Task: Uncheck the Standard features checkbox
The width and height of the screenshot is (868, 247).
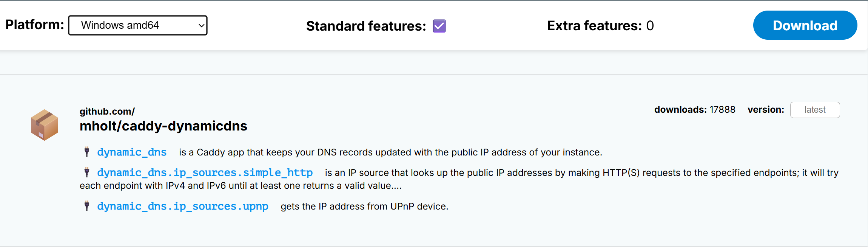Action: (439, 26)
